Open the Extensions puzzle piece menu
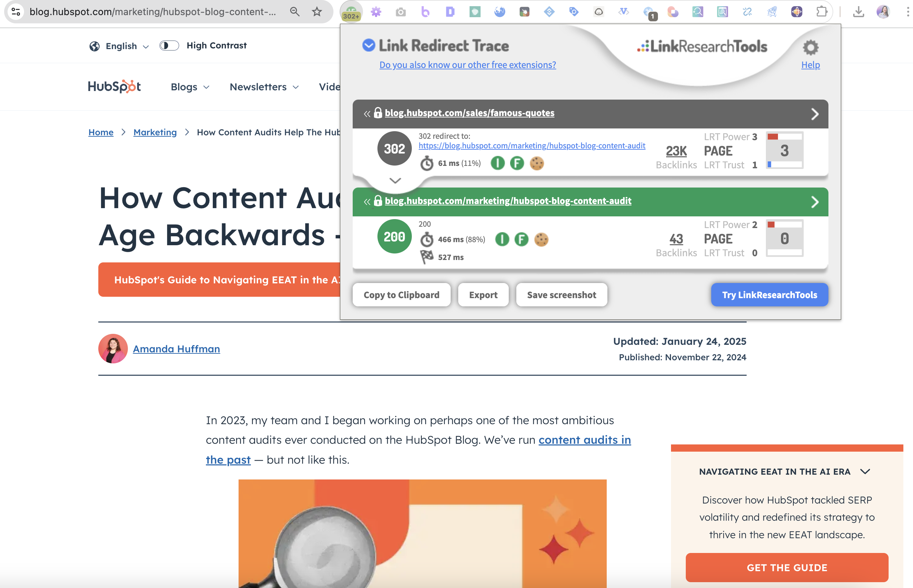This screenshot has width=913, height=588. 821,12
